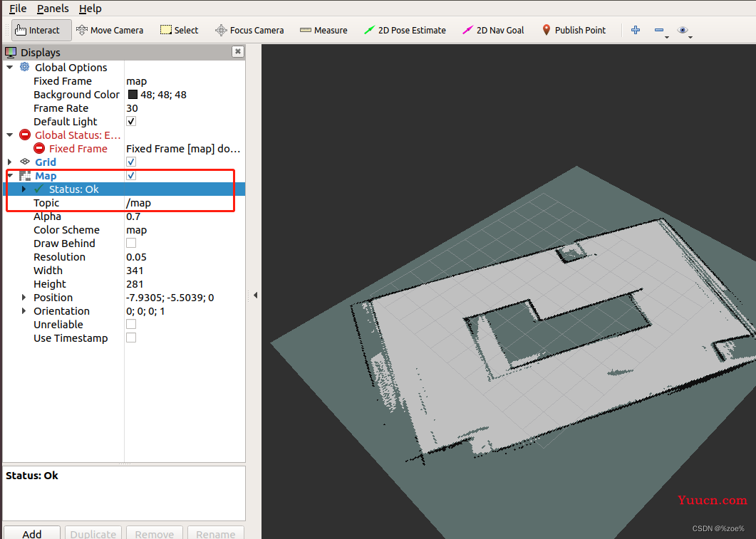The image size is (756, 539).
Task: Select the Orientation value 0; 0; 0; 1
Action: point(145,310)
